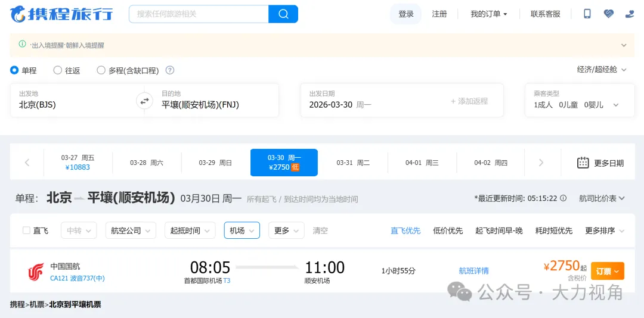
Task: Click the info icon beside 出入境提醒
Action: click(x=22, y=43)
